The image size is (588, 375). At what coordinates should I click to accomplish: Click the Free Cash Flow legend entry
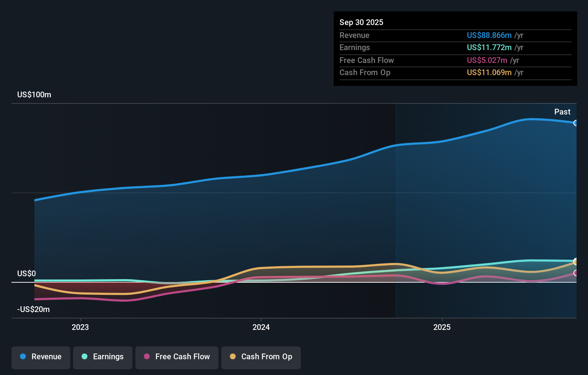(x=177, y=357)
